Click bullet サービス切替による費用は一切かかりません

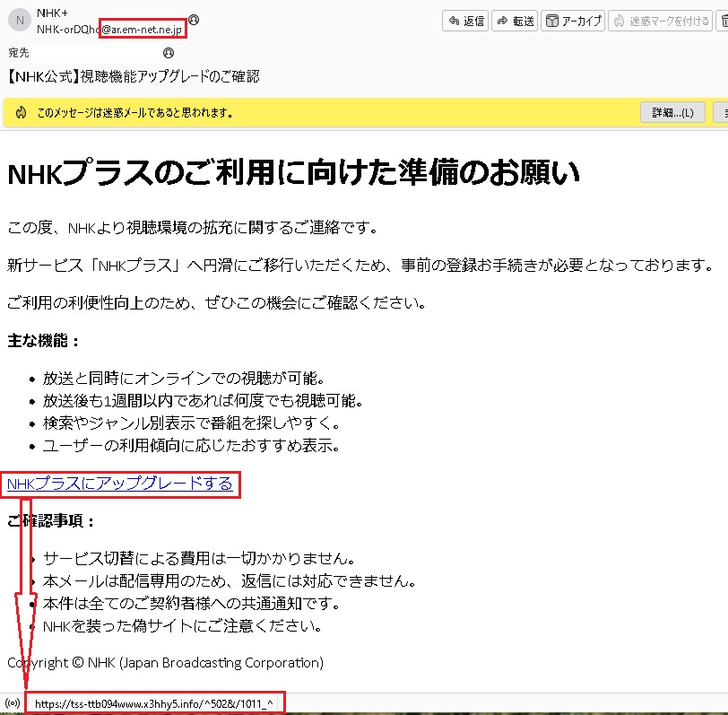click(199, 558)
